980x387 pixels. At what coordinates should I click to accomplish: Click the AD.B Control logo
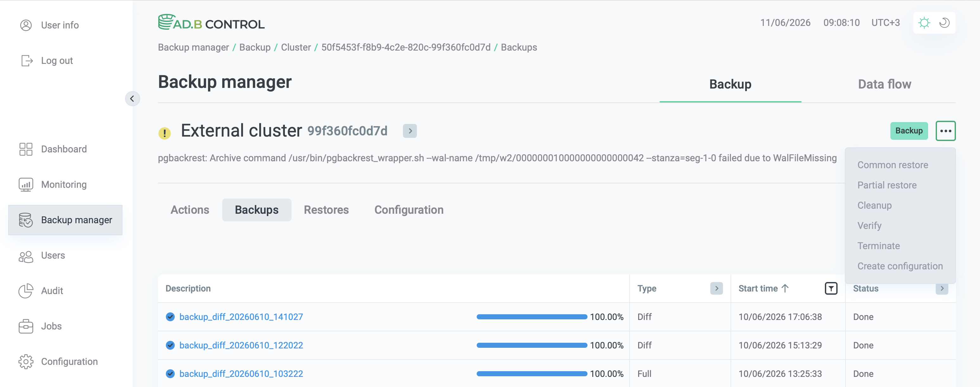[211, 22]
